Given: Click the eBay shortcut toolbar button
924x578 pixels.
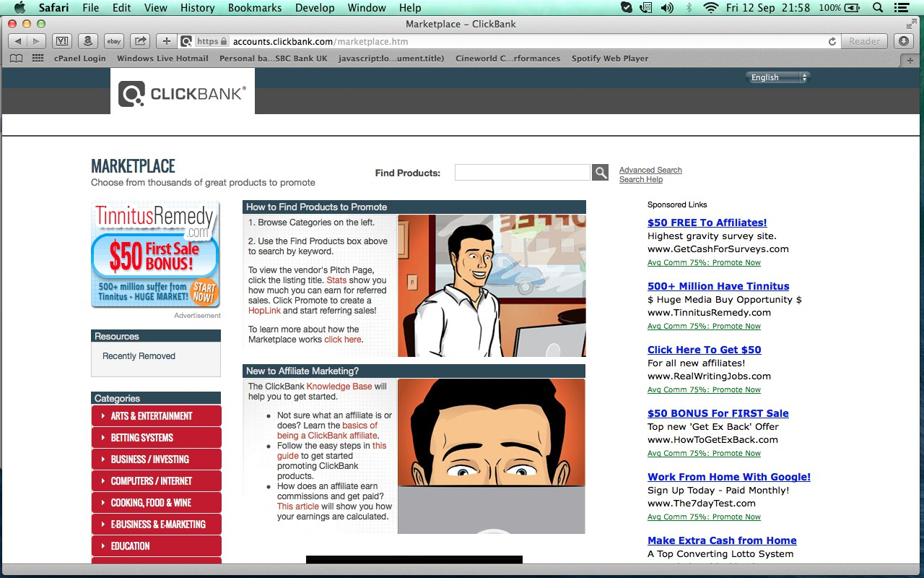Looking at the screenshot, I should (x=113, y=41).
